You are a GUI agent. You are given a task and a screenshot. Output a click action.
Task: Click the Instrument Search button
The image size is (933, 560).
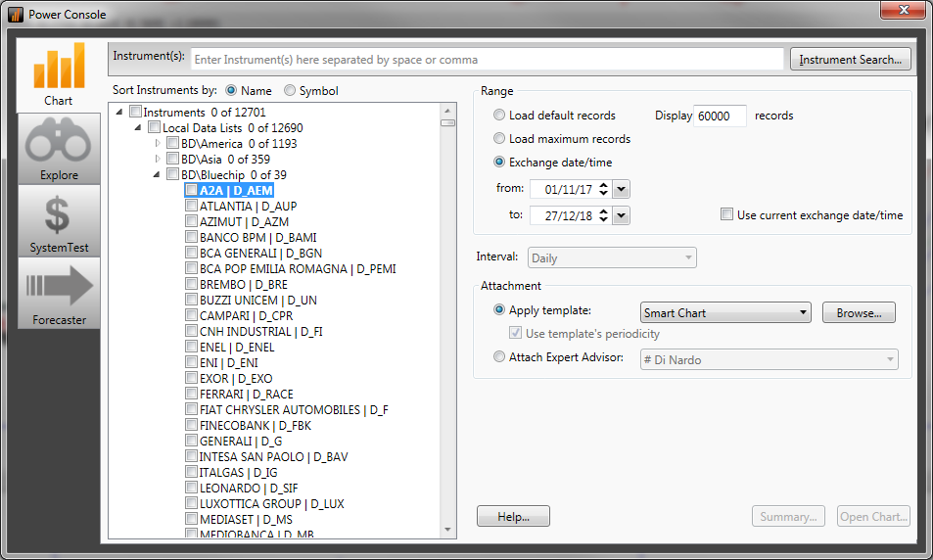(851, 60)
